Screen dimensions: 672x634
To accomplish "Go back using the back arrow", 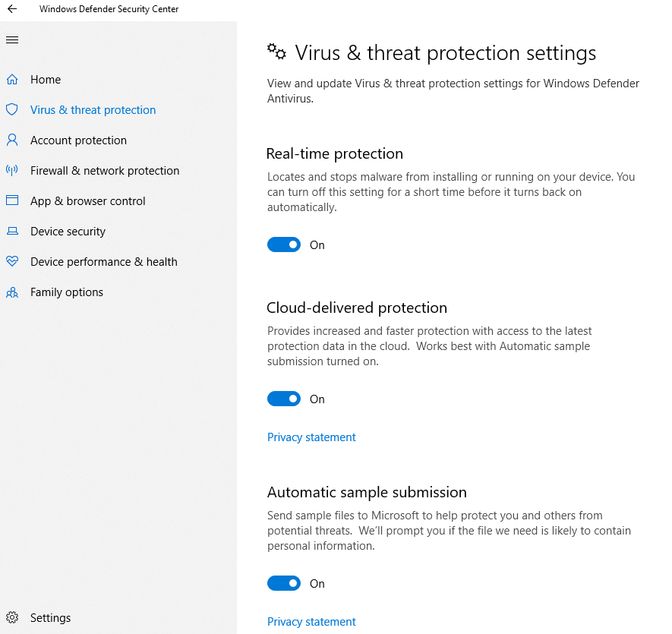I will [12, 9].
